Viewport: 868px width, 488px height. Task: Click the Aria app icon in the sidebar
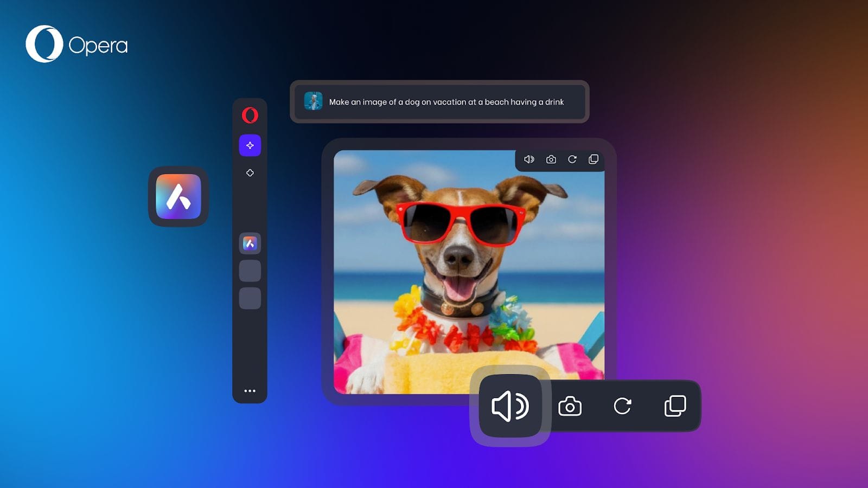click(250, 243)
